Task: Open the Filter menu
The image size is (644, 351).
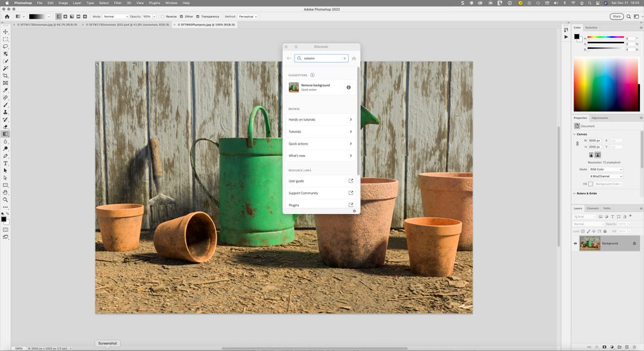Action: tap(117, 3)
